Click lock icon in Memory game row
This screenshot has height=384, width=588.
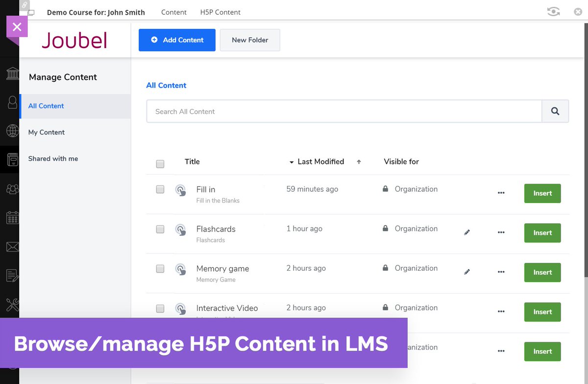[x=386, y=268]
